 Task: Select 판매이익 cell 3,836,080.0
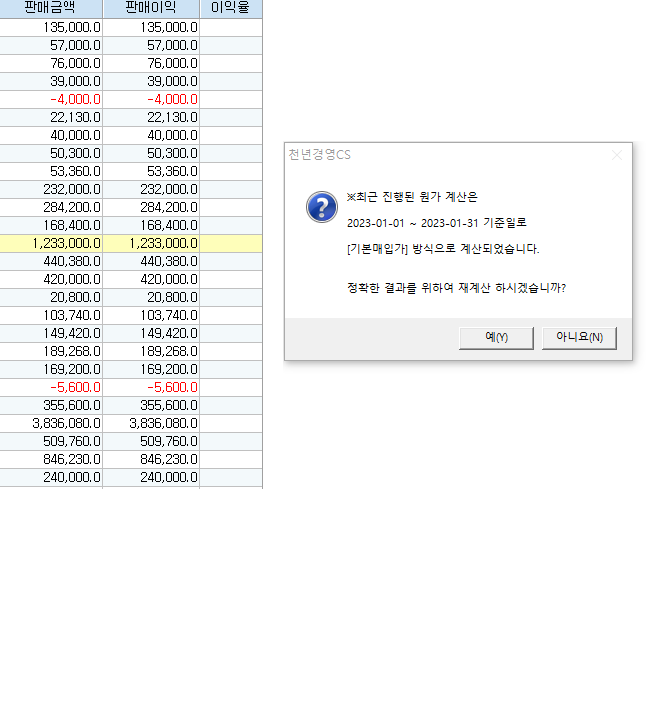pyautogui.click(x=151, y=423)
